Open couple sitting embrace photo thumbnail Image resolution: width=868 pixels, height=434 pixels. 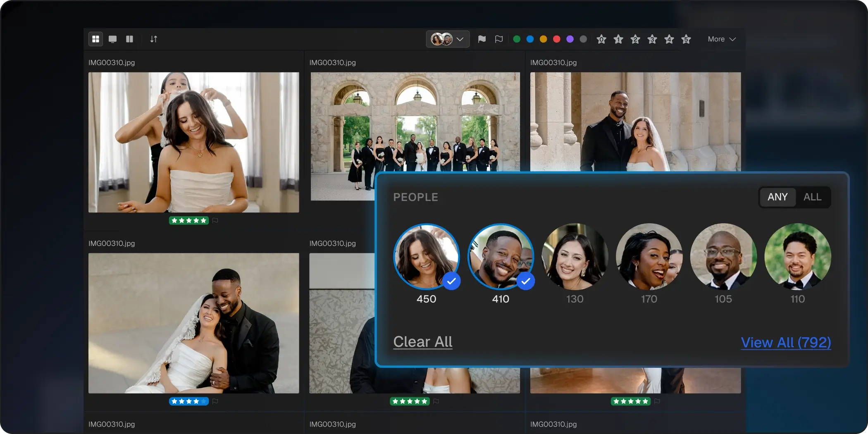tap(193, 323)
